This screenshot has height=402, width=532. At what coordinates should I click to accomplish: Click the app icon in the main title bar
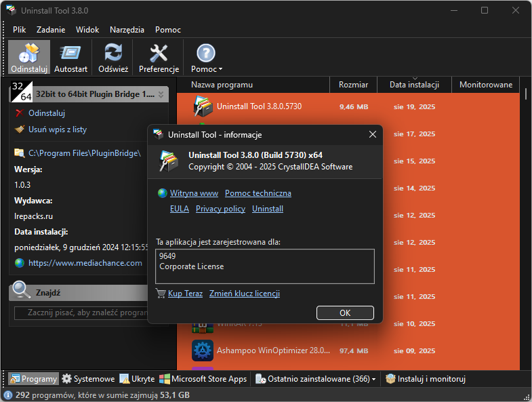pyautogui.click(x=12, y=10)
